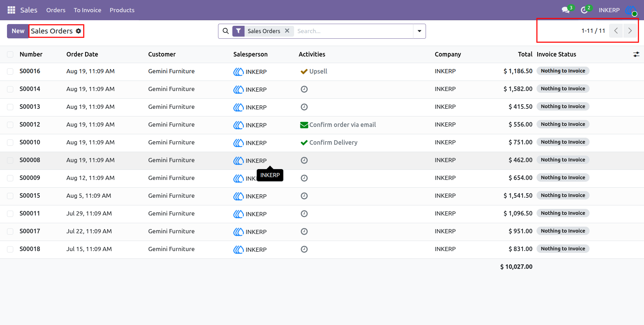Select the S00012 row checkbox
Image resolution: width=644 pixels, height=325 pixels.
click(10, 125)
